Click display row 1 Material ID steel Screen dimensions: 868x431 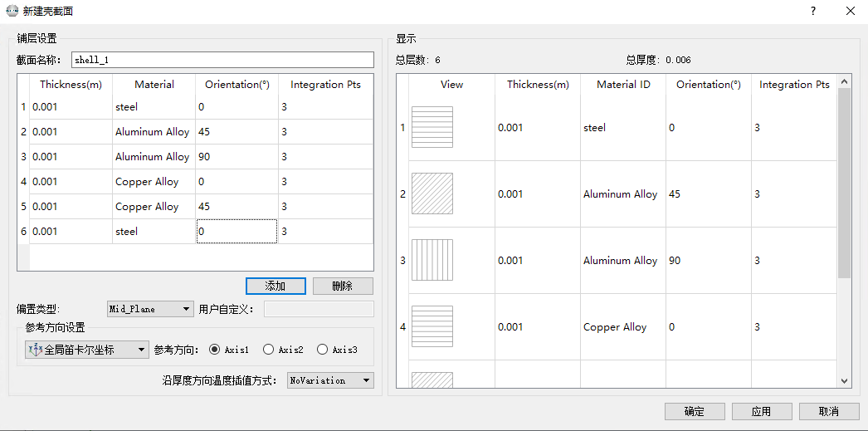click(623, 127)
